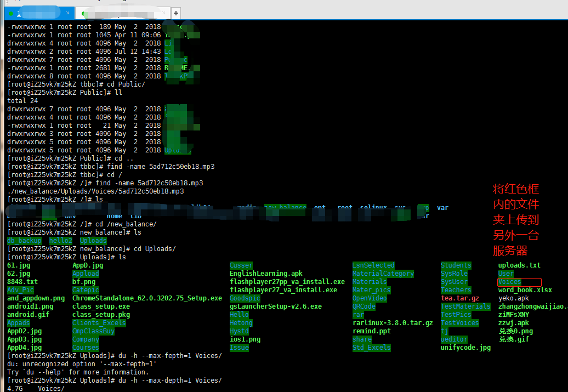568x392 pixels.
Task: Select the ziMFsXNY entry
Action: pyautogui.click(x=514, y=315)
